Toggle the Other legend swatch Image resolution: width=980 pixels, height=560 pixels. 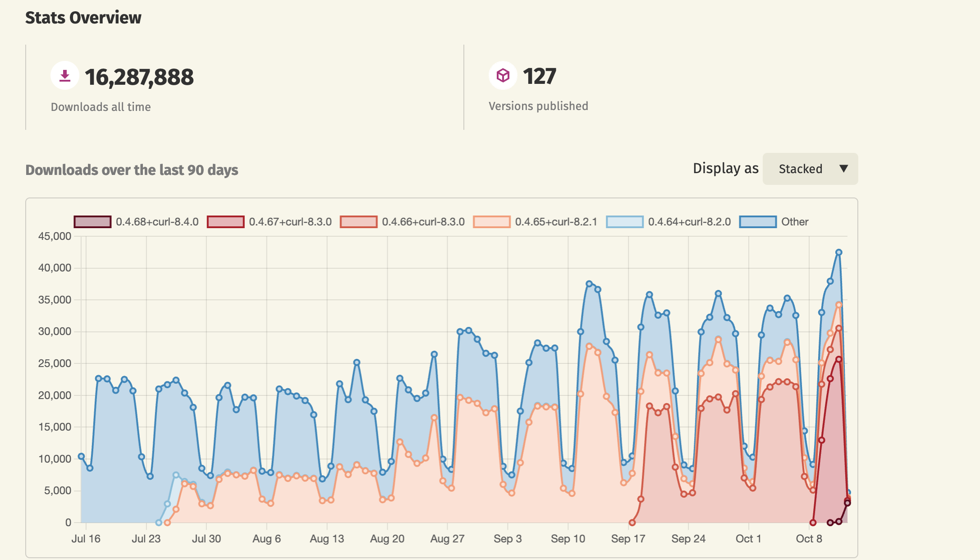coord(758,222)
